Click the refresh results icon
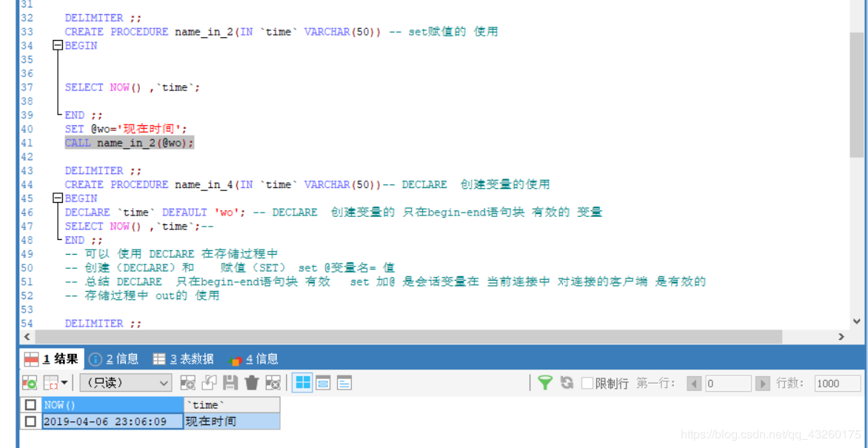Screen dimensions: 868x448 (x=567, y=383)
